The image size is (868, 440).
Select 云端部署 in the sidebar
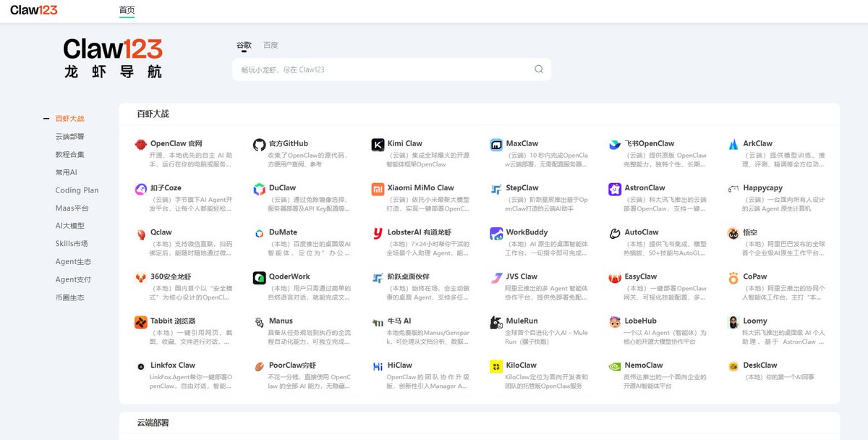pyautogui.click(x=69, y=137)
